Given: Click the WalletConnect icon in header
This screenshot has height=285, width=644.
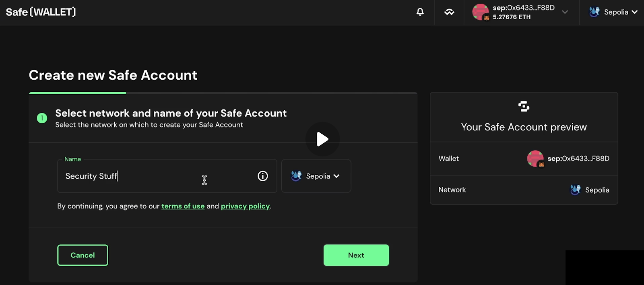Looking at the screenshot, I should [x=449, y=12].
